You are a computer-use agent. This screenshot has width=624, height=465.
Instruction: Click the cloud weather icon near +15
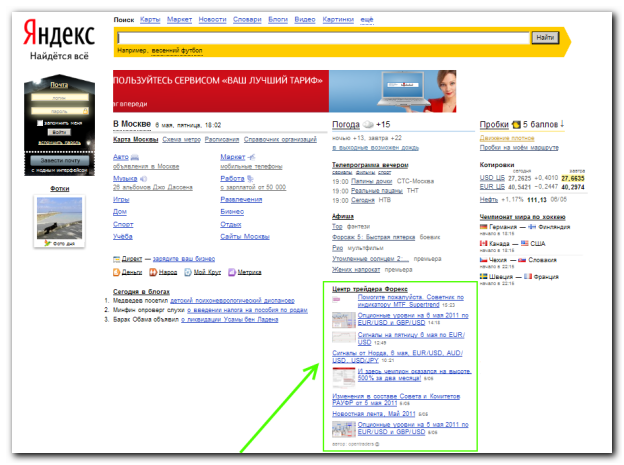point(369,125)
